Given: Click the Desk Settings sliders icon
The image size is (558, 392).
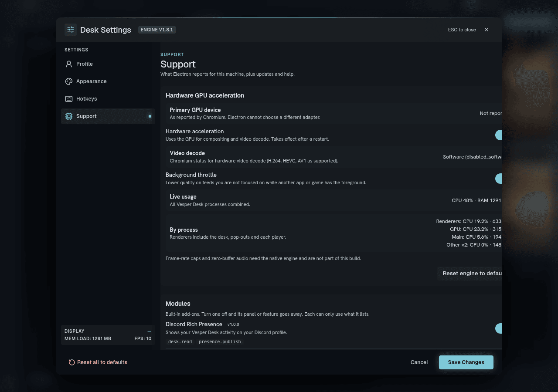Looking at the screenshot, I should (x=71, y=30).
